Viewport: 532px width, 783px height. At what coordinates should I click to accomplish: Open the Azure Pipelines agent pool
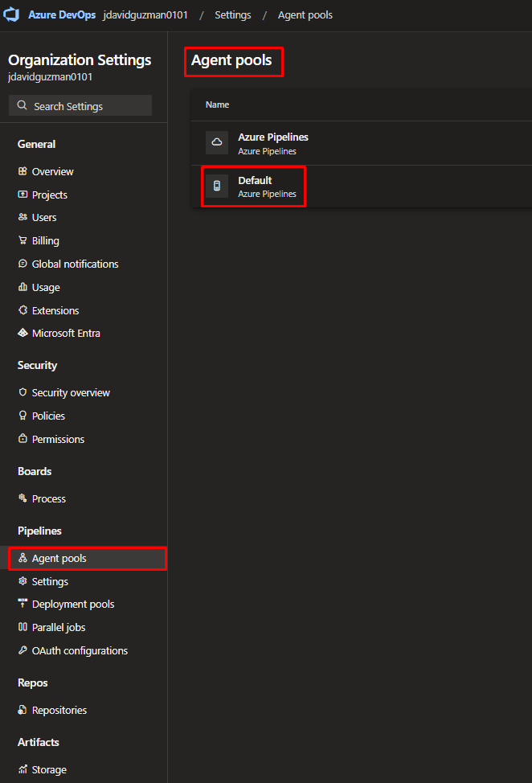272,137
